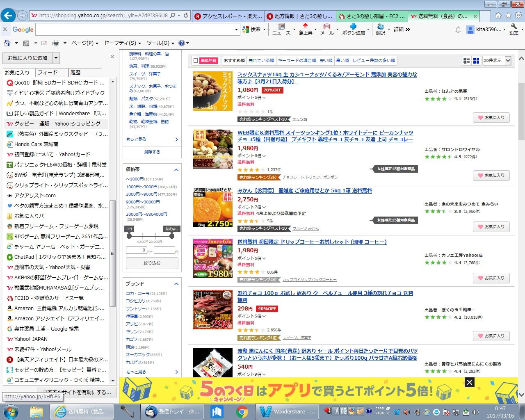Image resolution: width=525 pixels, height=420 pixels.
Task: Add mixed nuts item to favorites (お気に入り)
Action: tap(491, 118)
